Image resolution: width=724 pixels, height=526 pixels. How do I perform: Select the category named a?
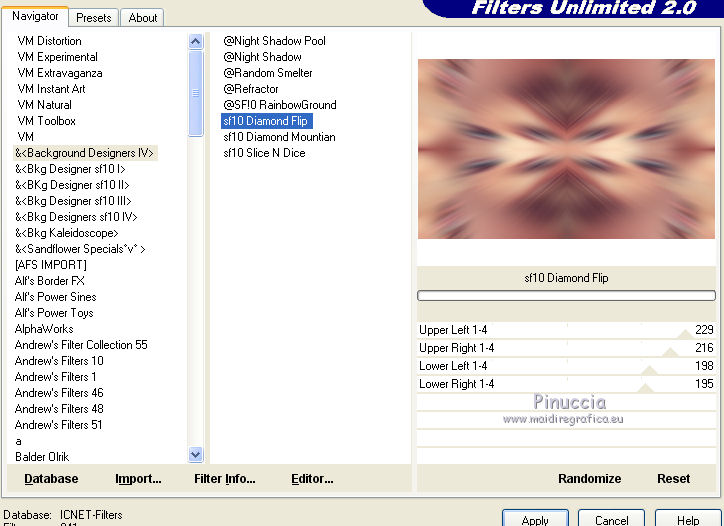pyautogui.click(x=18, y=441)
